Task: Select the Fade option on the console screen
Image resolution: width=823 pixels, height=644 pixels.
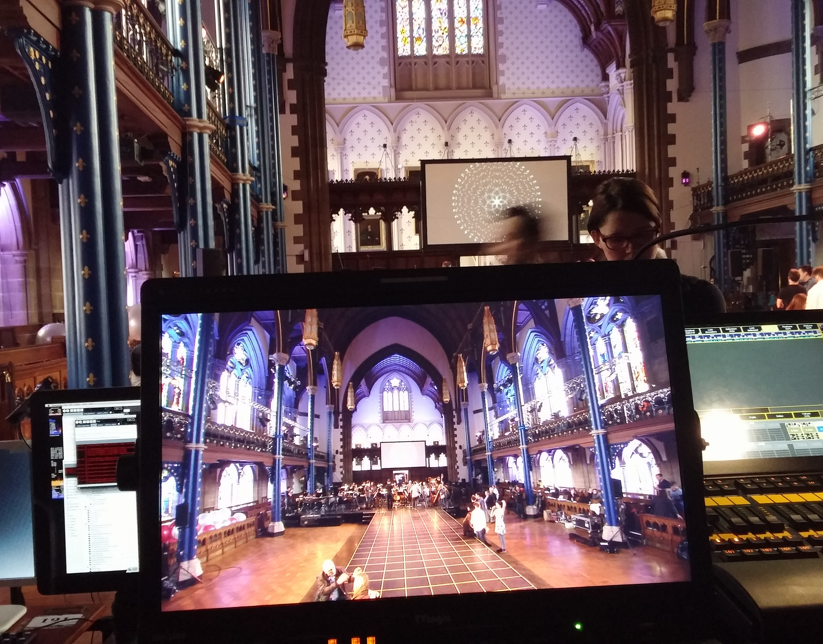Action: [x=752, y=417]
